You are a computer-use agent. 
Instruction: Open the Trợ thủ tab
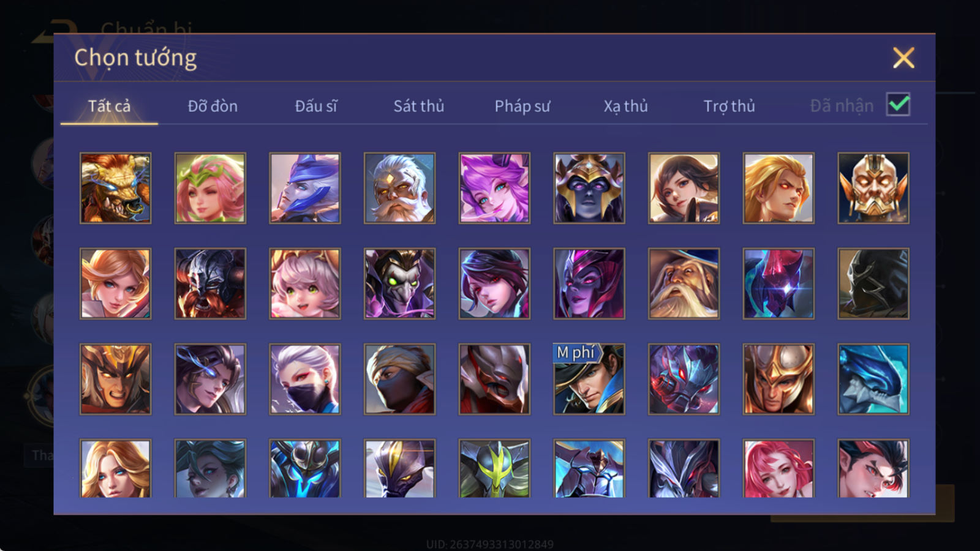(x=729, y=106)
